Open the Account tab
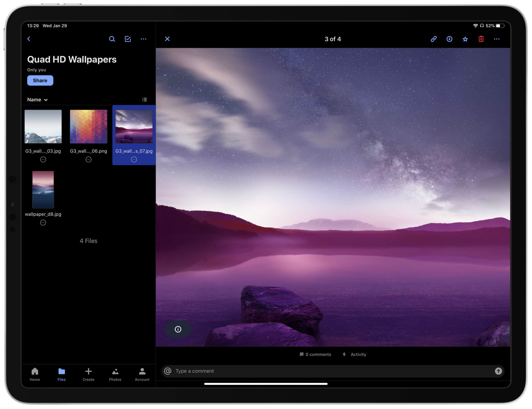 [142, 375]
